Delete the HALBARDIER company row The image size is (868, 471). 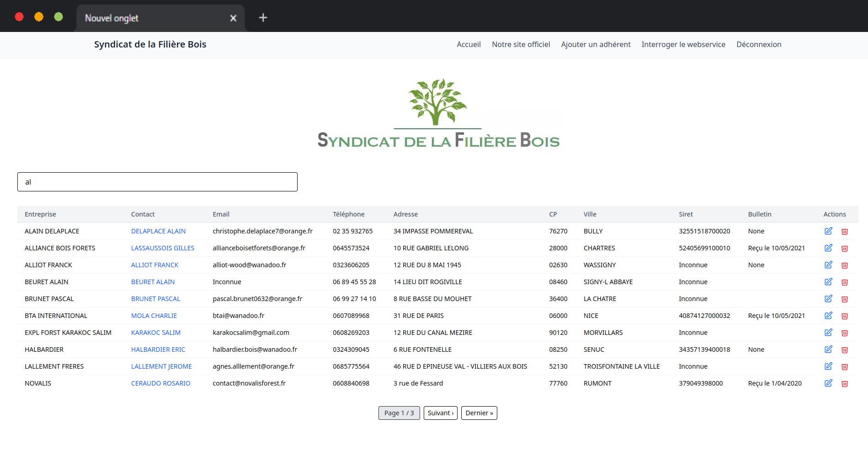[845, 350]
